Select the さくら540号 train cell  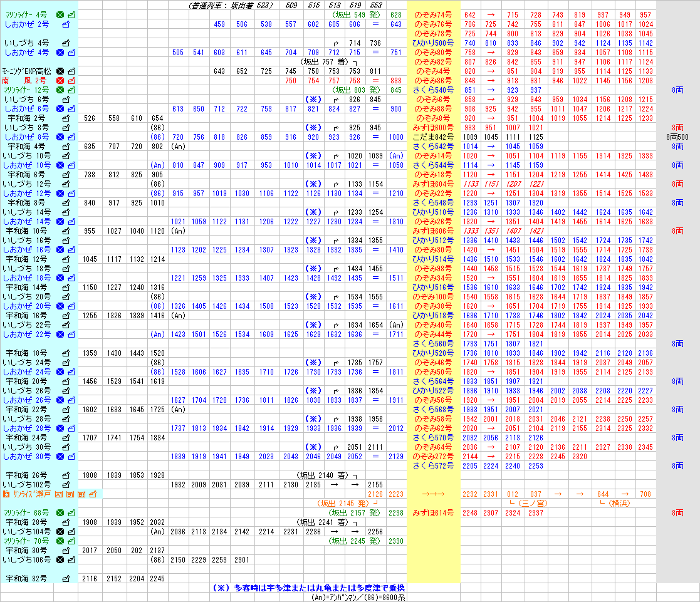[433, 90]
